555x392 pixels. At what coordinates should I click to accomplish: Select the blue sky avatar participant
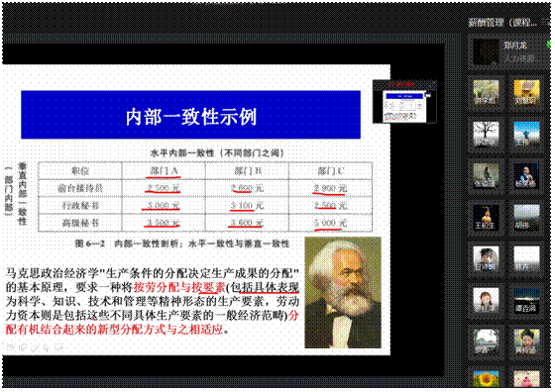[526, 135]
